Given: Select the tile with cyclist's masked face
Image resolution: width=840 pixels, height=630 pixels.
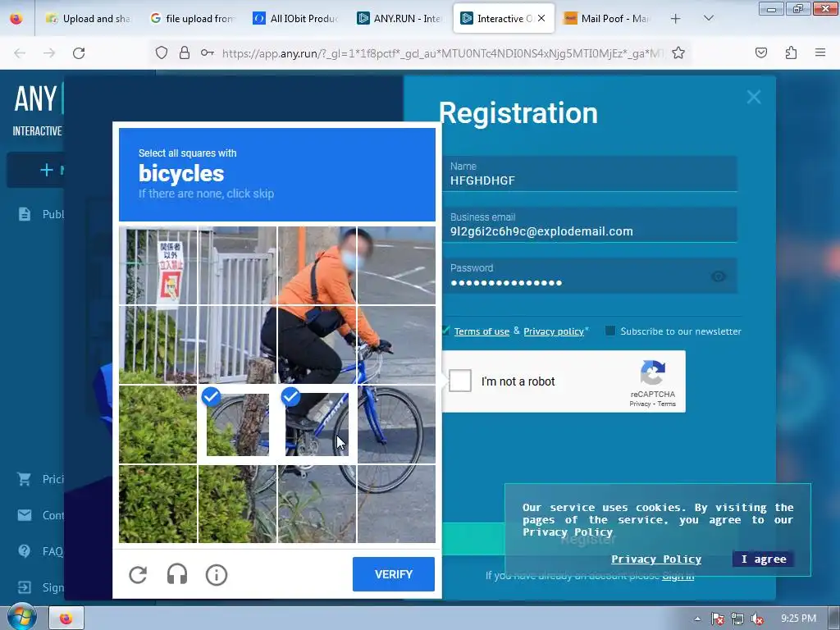Looking at the screenshot, I should [x=317, y=265].
